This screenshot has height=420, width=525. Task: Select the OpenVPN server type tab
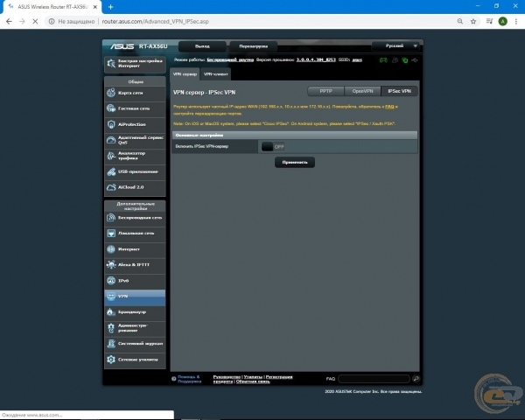362,91
